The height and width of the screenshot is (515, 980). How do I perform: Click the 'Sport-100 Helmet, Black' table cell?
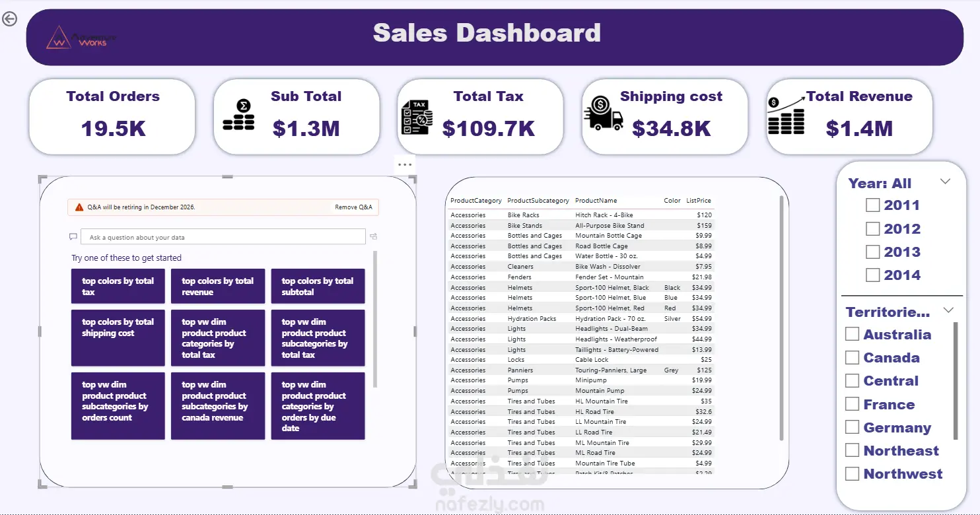[612, 288]
